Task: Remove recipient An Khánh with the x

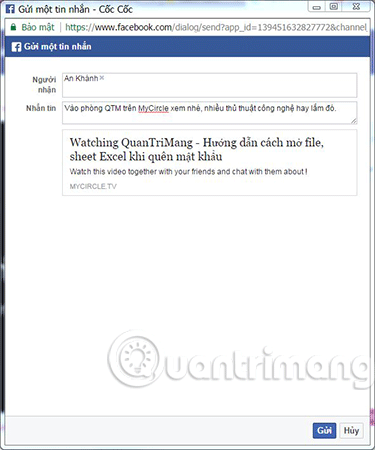Action: point(102,78)
